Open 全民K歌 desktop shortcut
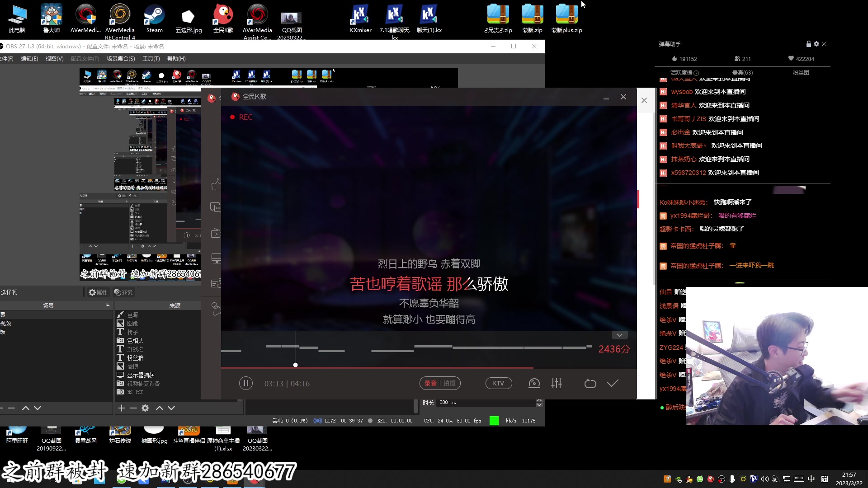This screenshot has width=868, height=488. [223, 19]
